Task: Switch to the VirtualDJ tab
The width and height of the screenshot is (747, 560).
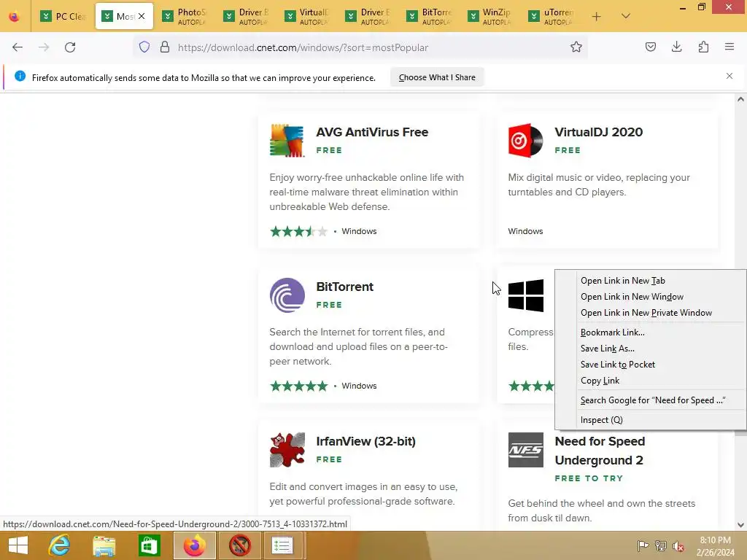Action: click(307, 17)
